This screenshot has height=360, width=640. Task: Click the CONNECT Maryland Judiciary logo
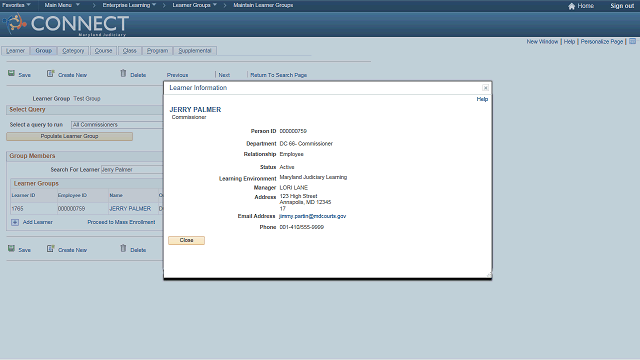click(x=66, y=24)
